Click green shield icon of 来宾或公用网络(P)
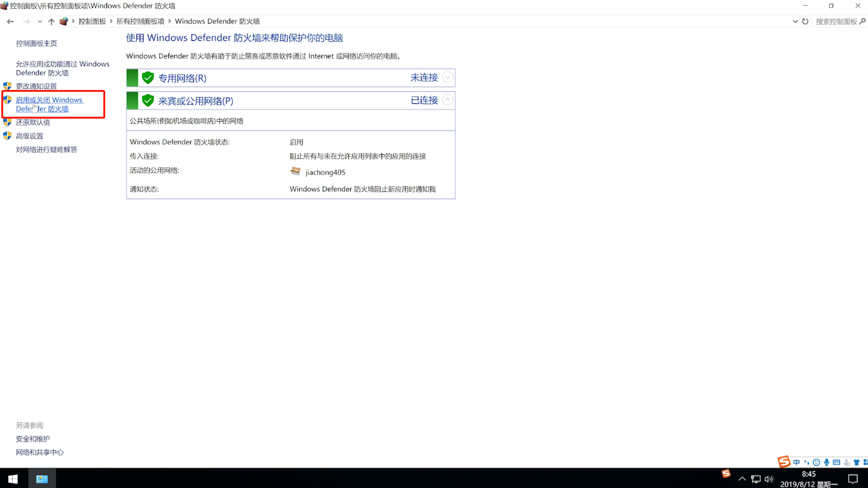Screen dimensions: 868x488 click(x=148, y=101)
